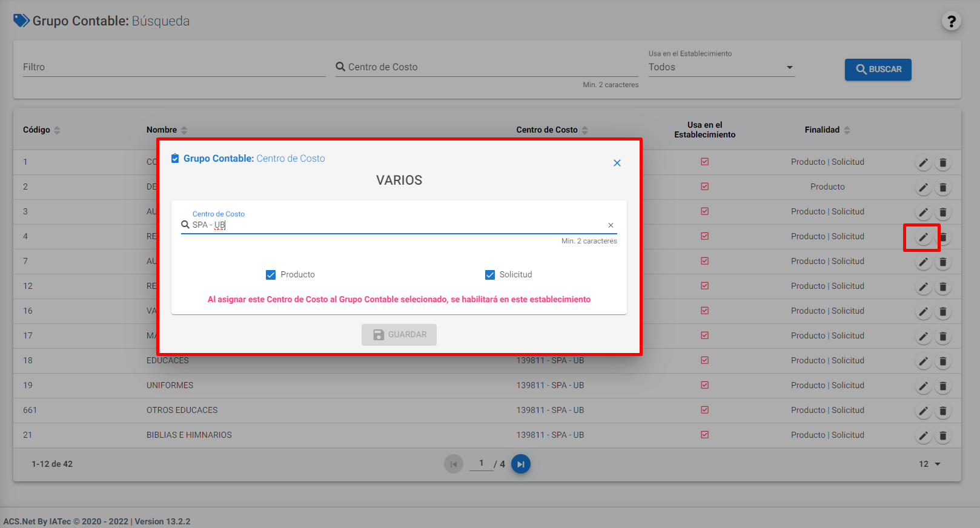980x528 pixels.
Task: Click the BUSCAR search button
Action: coord(878,70)
